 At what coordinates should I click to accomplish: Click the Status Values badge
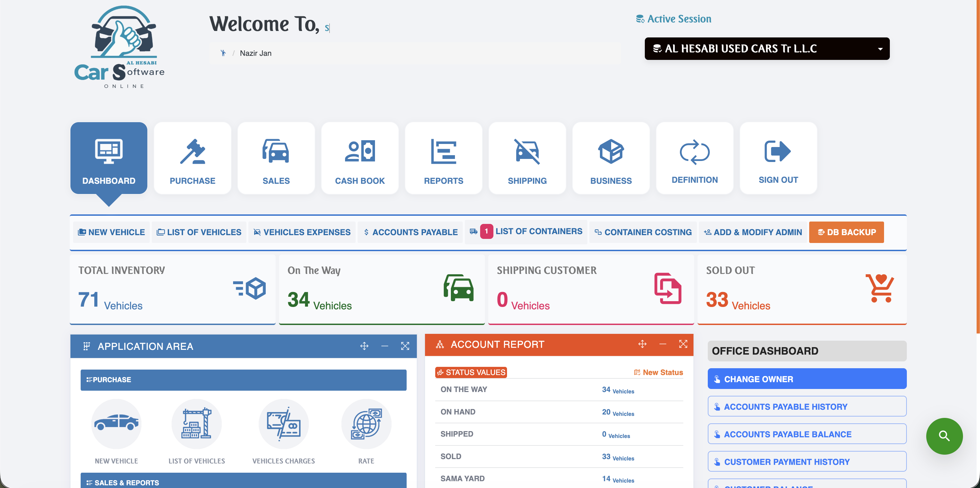click(x=471, y=373)
